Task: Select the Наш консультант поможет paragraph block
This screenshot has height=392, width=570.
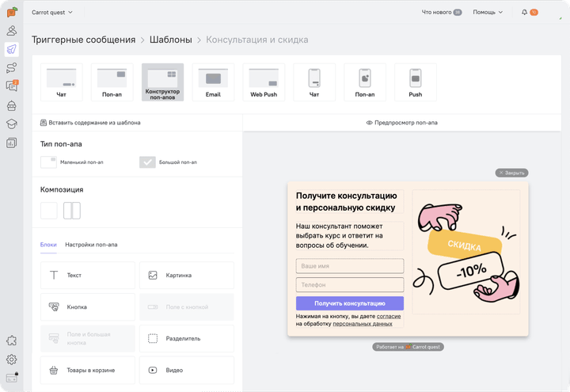Action: [350, 236]
